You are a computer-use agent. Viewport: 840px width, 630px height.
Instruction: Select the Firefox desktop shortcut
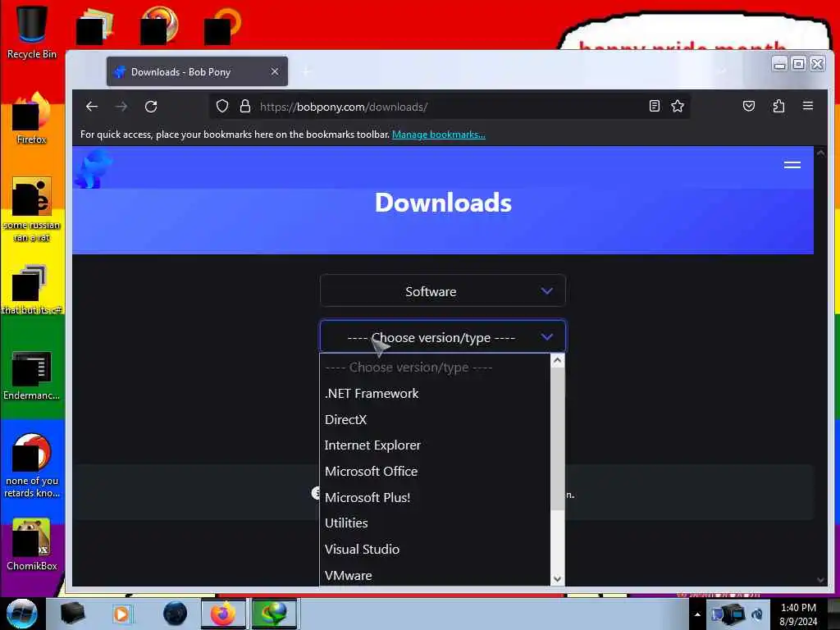click(31, 118)
